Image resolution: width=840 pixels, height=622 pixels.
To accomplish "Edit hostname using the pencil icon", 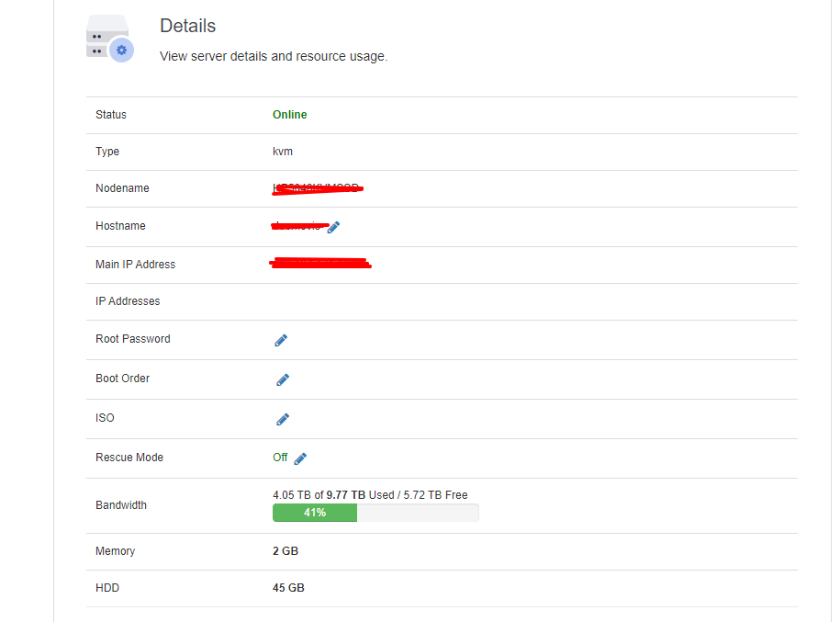I will click(334, 227).
